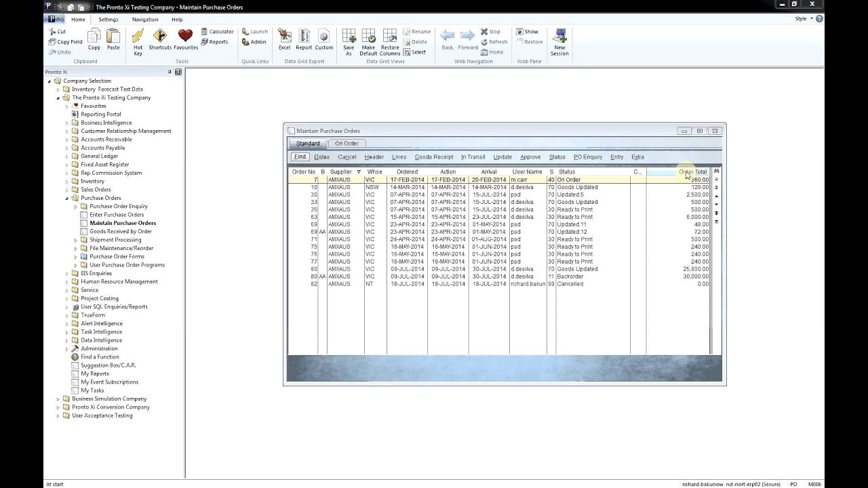Image resolution: width=868 pixels, height=488 pixels.
Task: Click the Report export icon
Action: pyautogui.click(x=304, y=36)
